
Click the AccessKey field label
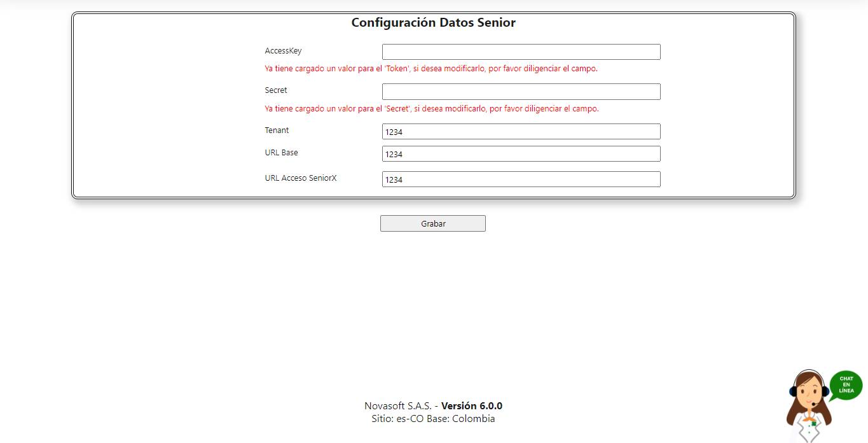click(283, 51)
